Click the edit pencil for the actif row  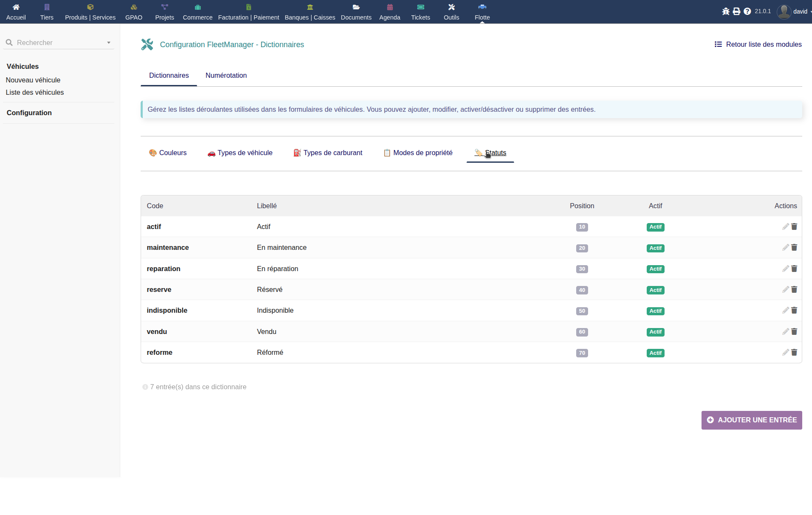tap(785, 226)
